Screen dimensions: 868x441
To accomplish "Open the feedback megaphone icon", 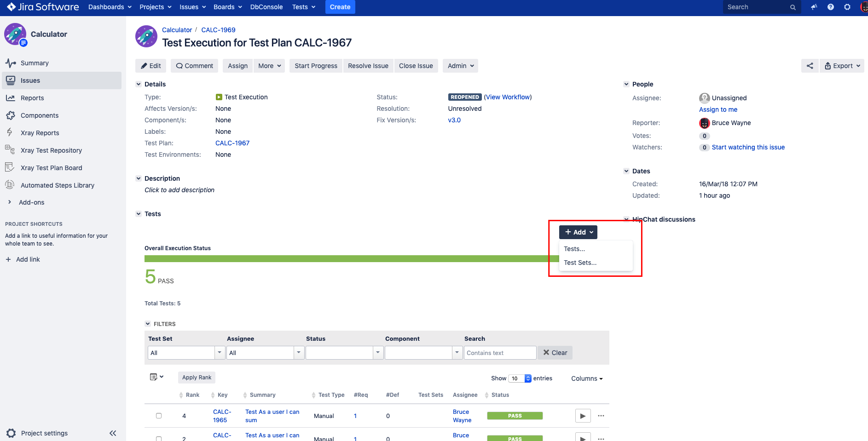I will (814, 7).
